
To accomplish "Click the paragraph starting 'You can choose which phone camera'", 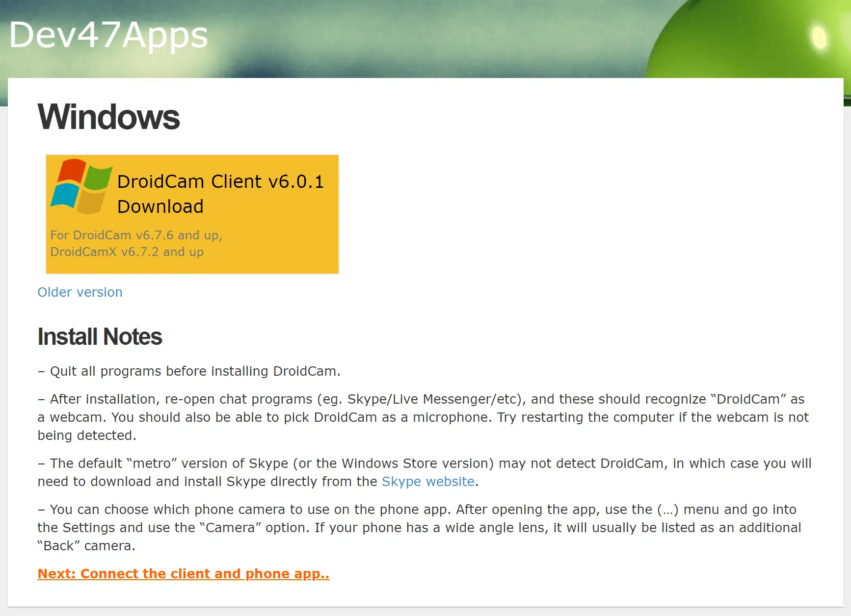I will click(420, 528).
